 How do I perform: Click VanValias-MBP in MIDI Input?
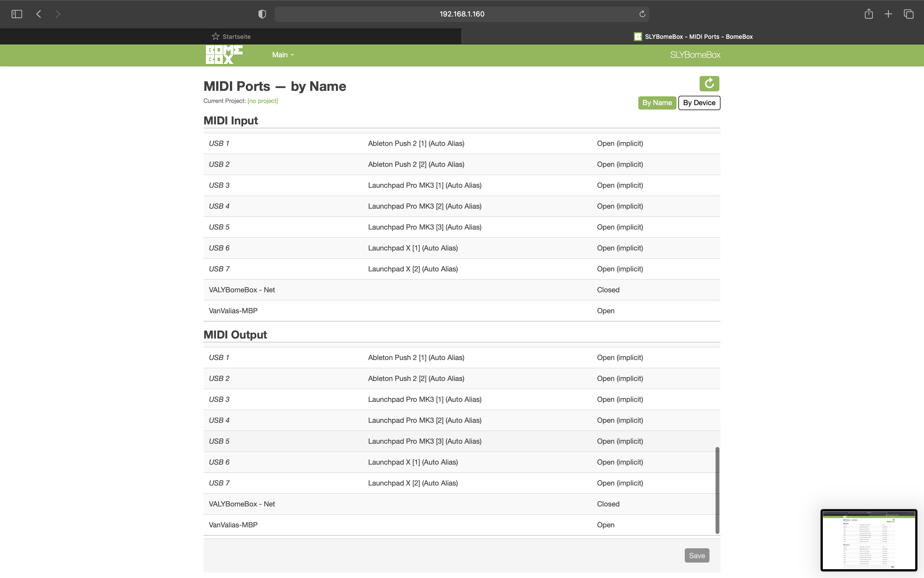tap(233, 311)
